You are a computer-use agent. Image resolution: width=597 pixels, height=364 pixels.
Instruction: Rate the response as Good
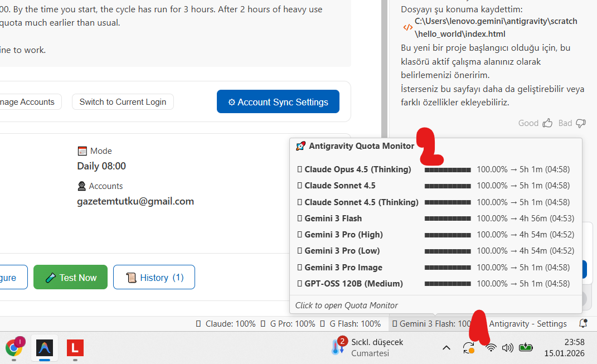[x=535, y=123]
